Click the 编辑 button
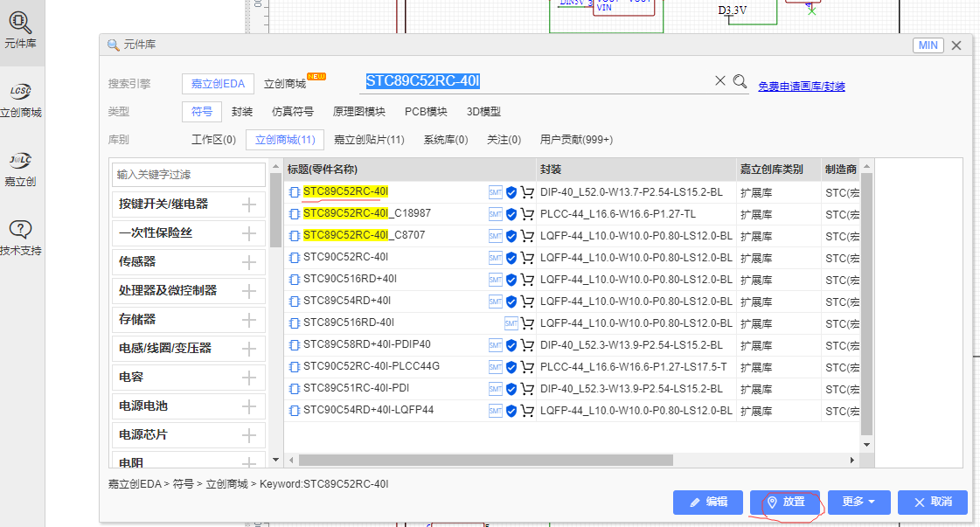Screen dimensions: 980x527 coord(708,502)
